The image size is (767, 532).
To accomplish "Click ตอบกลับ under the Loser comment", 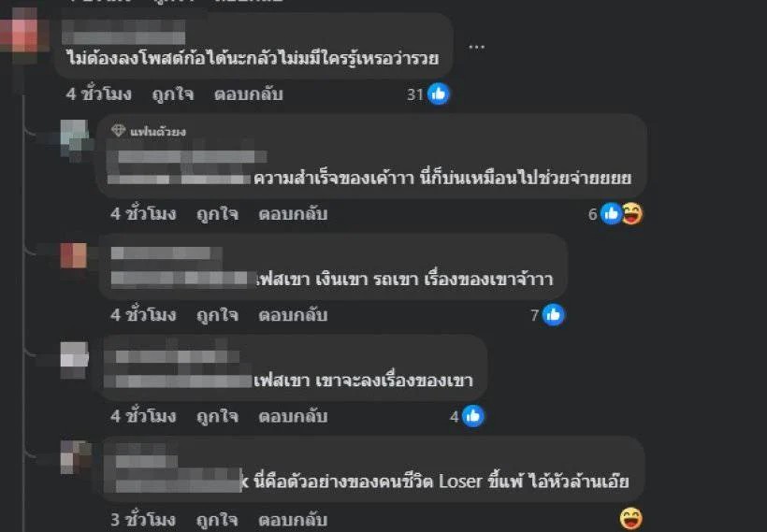I will click(x=293, y=519).
